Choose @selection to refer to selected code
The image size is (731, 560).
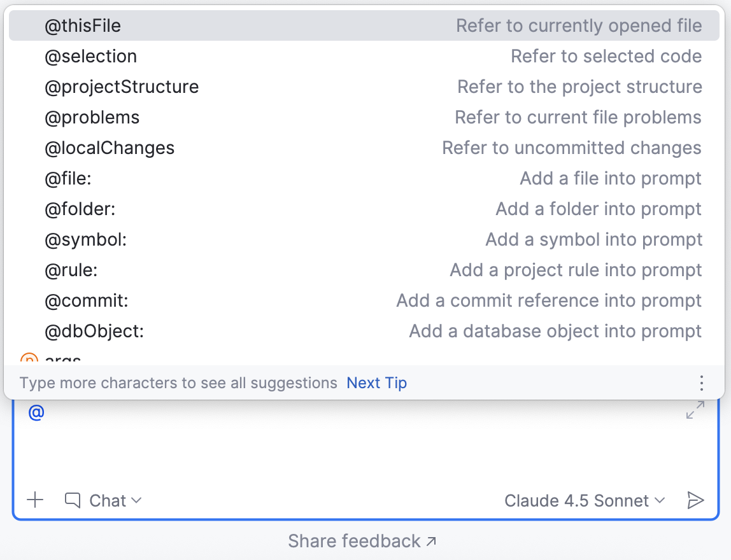90,57
